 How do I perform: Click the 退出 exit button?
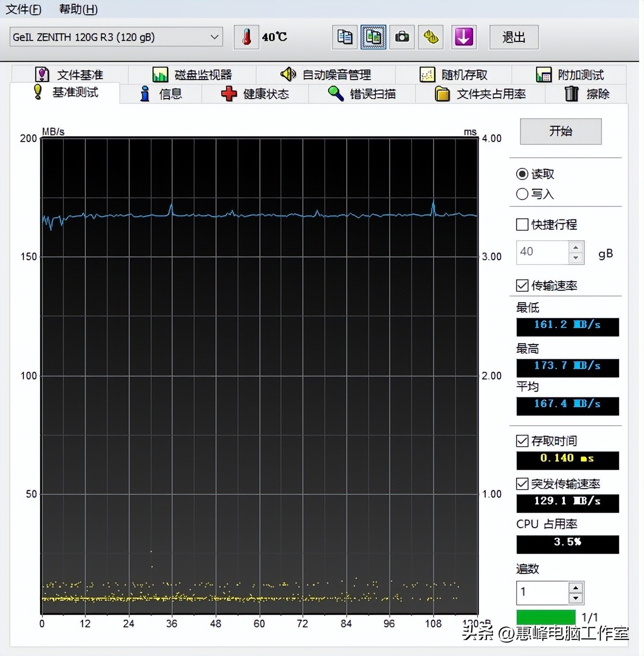(513, 37)
